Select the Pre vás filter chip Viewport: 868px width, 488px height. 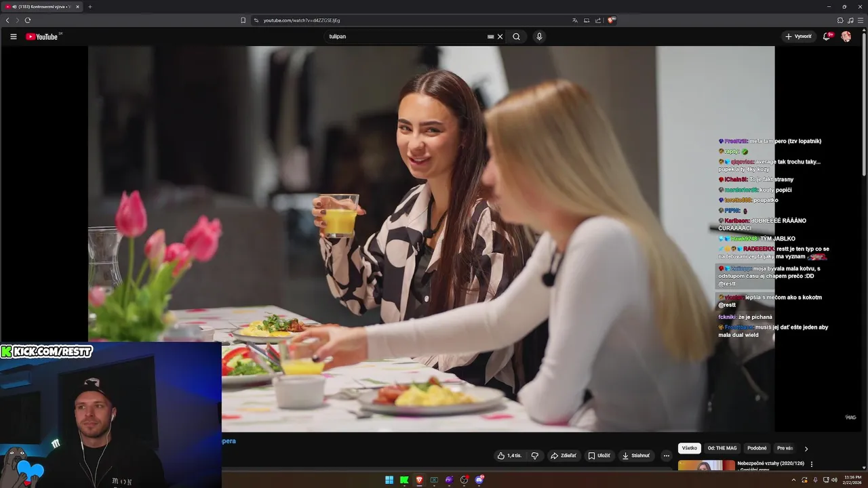coord(785,448)
